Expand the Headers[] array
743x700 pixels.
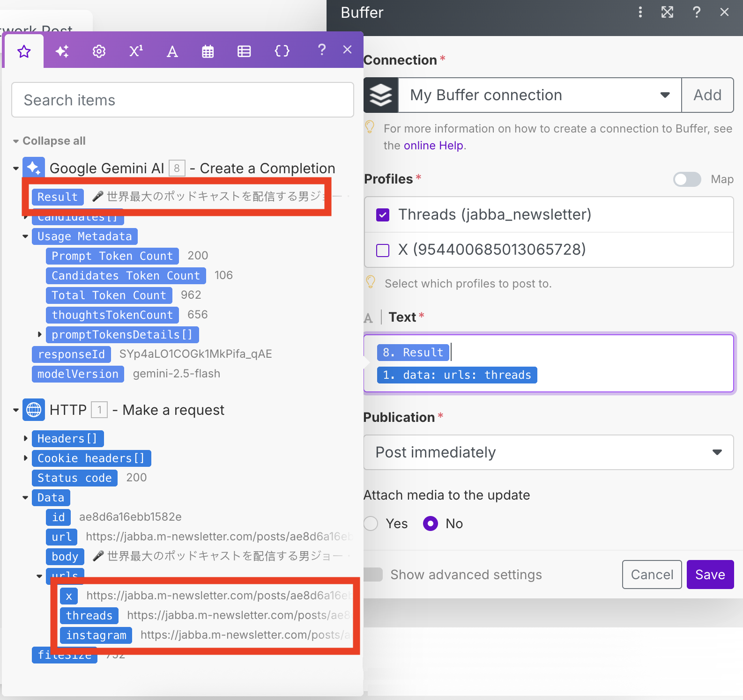click(x=26, y=438)
